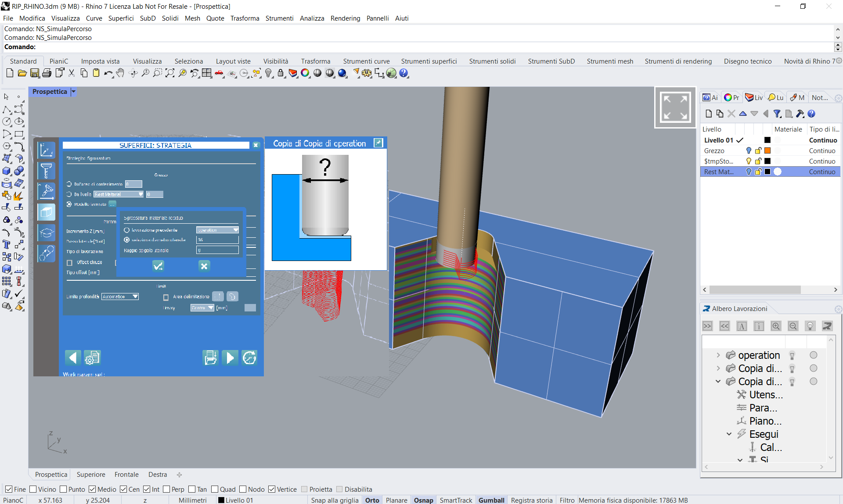Open the tool path approach page icon
Viewport: 843px width, 504px height.
[47, 191]
